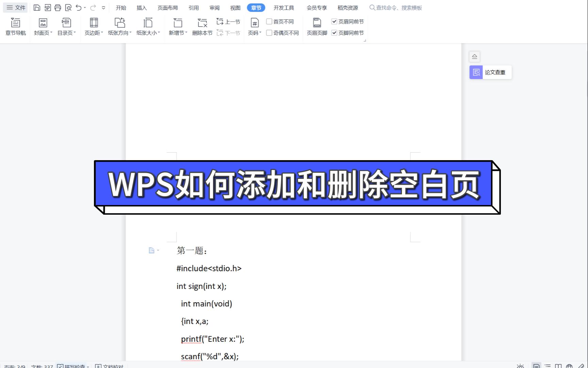Open 章节导航 section navigation pane
Image resolution: width=588 pixels, height=368 pixels.
click(x=16, y=27)
